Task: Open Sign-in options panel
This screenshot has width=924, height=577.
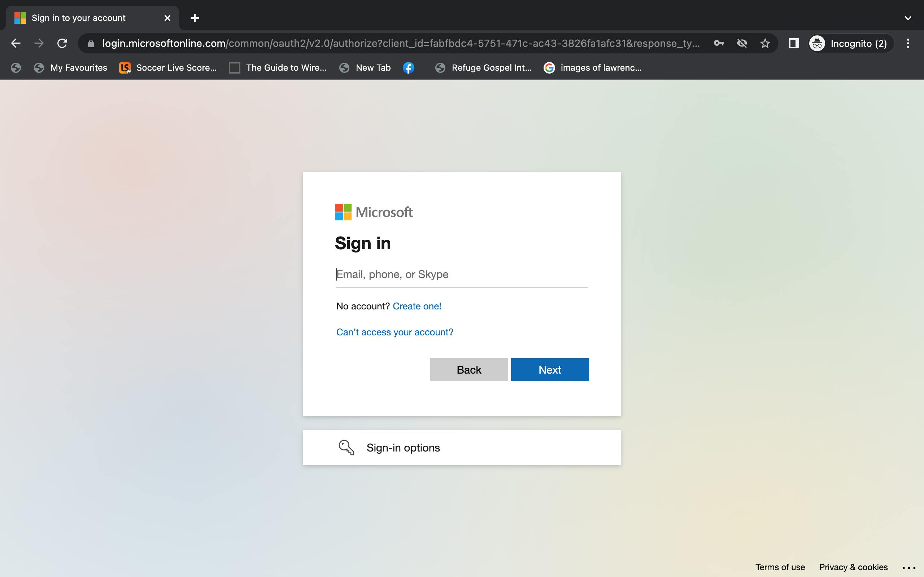Action: (x=462, y=447)
